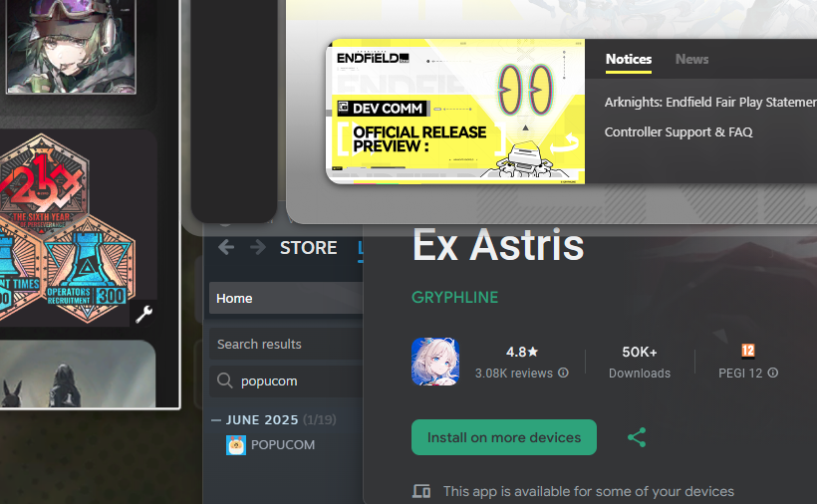Click the devices icon beside availability text
The image size is (817, 504).
[x=421, y=491]
